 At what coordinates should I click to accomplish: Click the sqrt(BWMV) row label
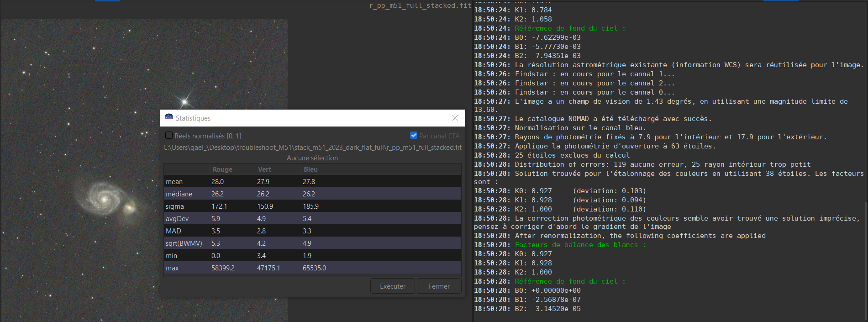(184, 243)
